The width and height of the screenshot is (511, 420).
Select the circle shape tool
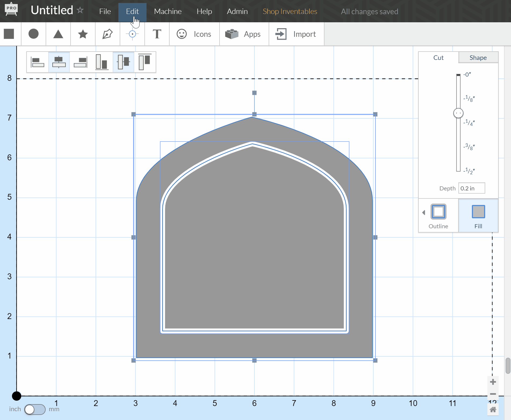(34, 34)
